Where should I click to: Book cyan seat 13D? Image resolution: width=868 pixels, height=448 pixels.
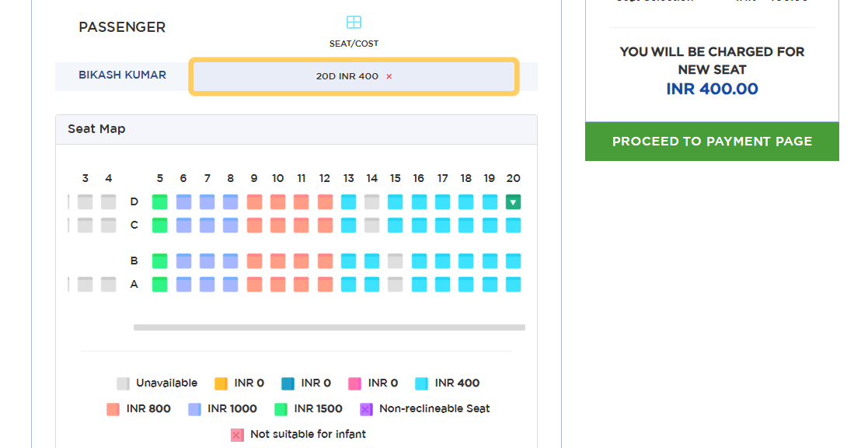(348, 202)
